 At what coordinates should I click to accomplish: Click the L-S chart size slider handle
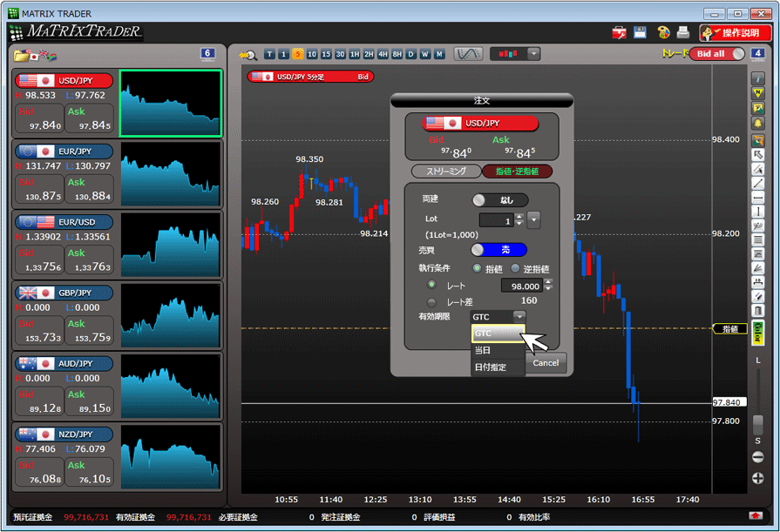757,425
